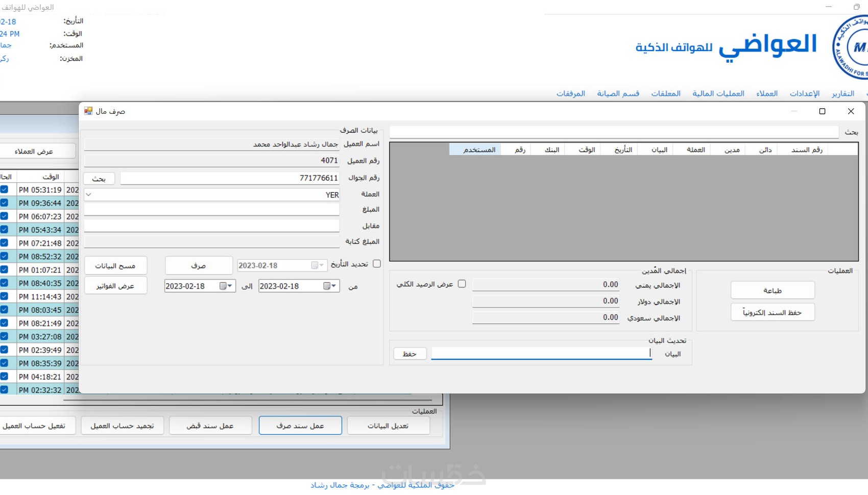
Task: Click the عمل سند صرف button
Action: (x=300, y=426)
